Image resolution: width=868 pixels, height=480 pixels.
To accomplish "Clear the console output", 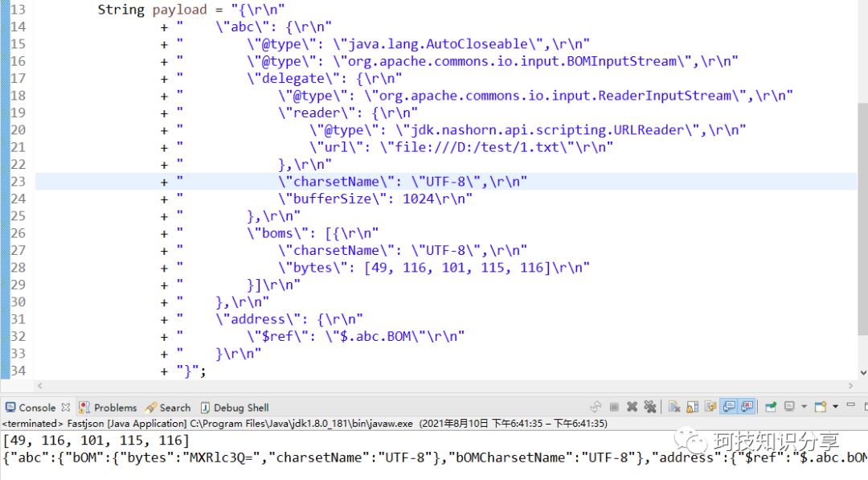I will [674, 407].
